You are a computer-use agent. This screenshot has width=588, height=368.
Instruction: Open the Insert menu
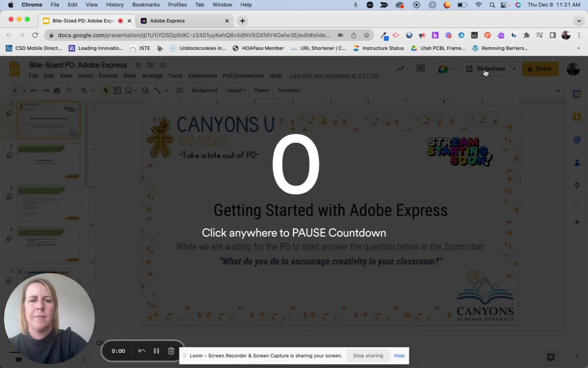coord(86,76)
